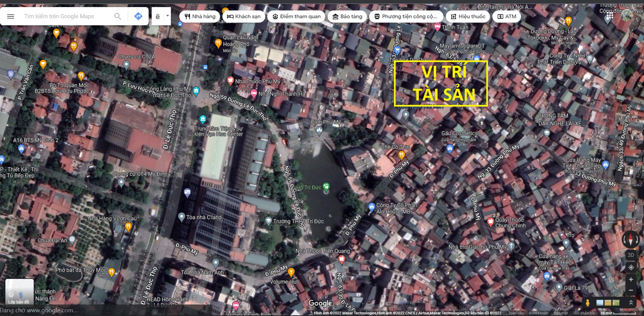Open the Google apps grid icon
Image resolution: width=644 pixels, height=316 pixels.
[610, 15]
